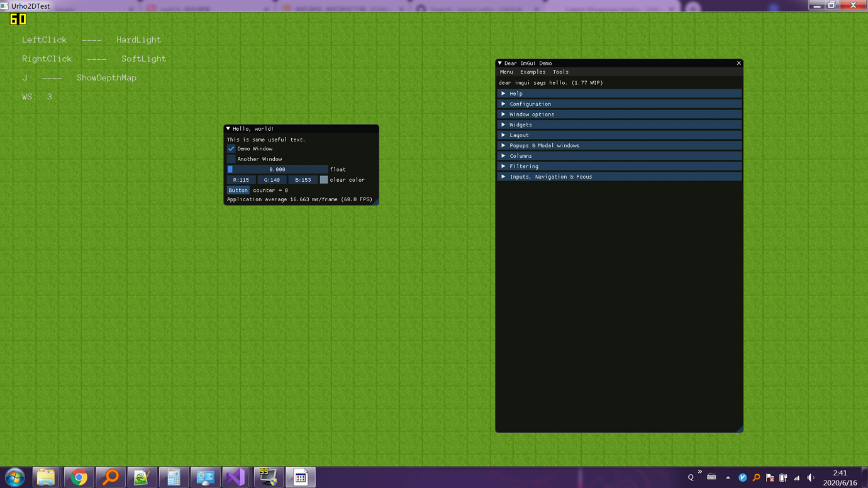Screen dimensions: 868x488
Task: Open the calendar-grid taskbar application
Action: (301, 477)
